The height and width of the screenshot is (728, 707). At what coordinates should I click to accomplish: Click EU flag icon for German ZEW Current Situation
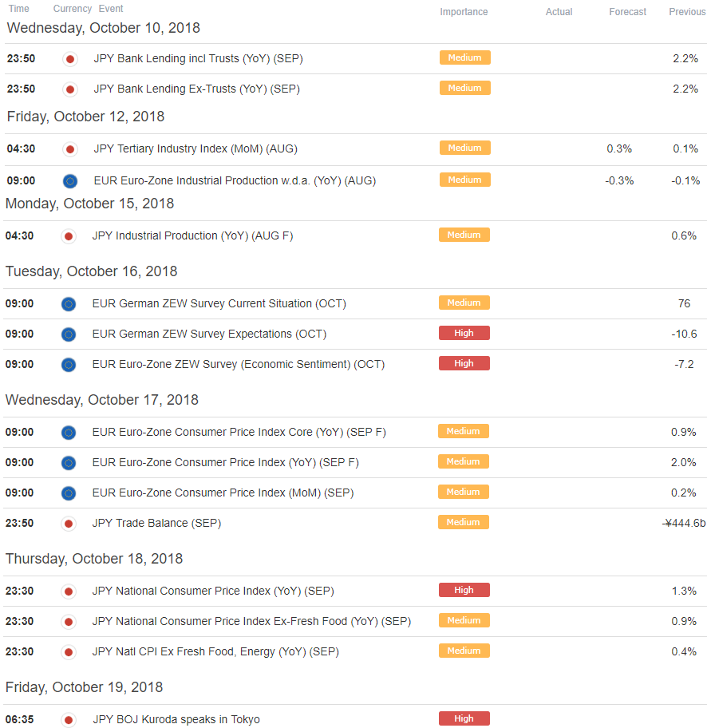[69, 304]
